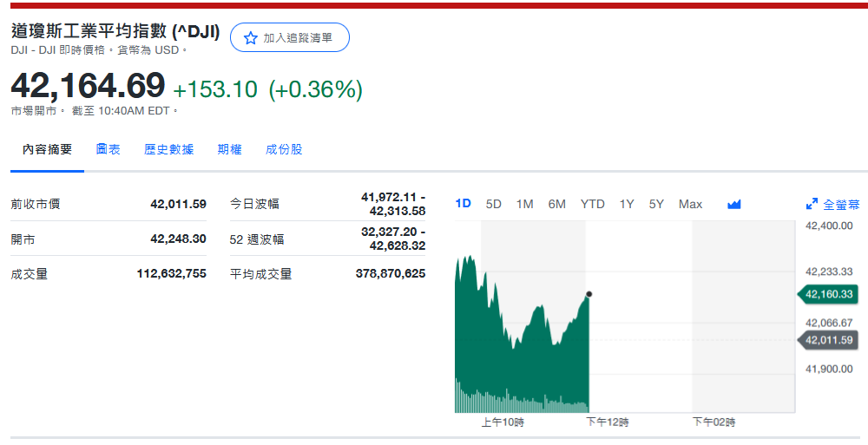868x445 pixels.
Task: Select the 1Y chart range
Action: [627, 204]
